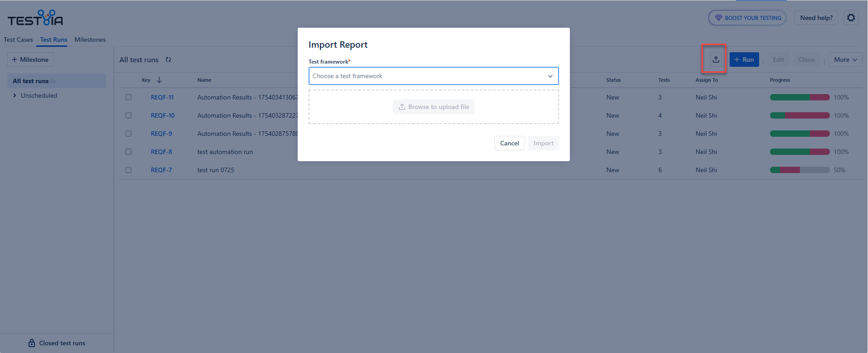Check the REQF-11 row checkbox
This screenshot has width=868, height=353.
coord(128,97)
